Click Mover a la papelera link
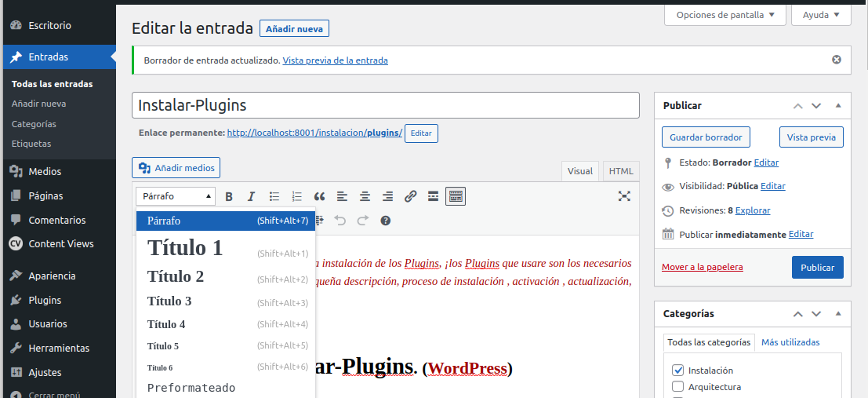Viewport: 868px width, 398px height. pyautogui.click(x=702, y=267)
